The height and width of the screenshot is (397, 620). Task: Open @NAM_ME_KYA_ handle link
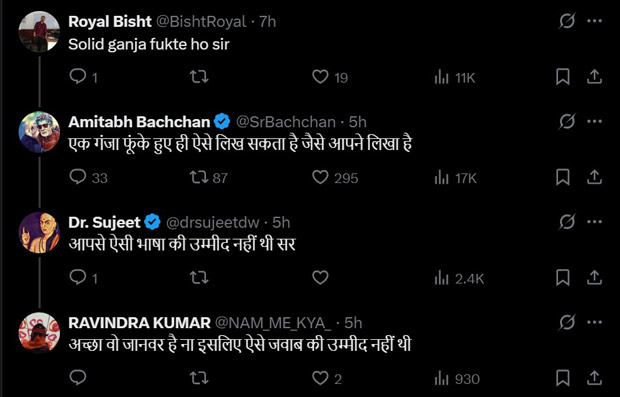pyautogui.click(x=273, y=323)
